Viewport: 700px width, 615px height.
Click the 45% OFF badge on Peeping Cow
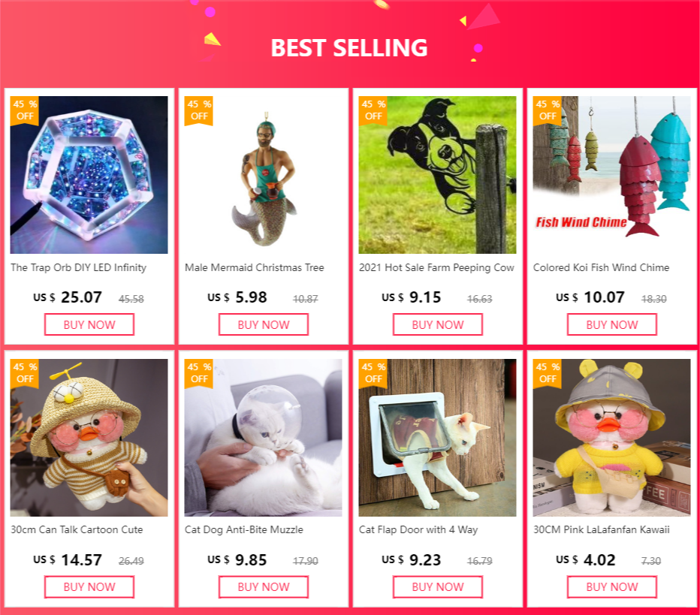click(373, 110)
